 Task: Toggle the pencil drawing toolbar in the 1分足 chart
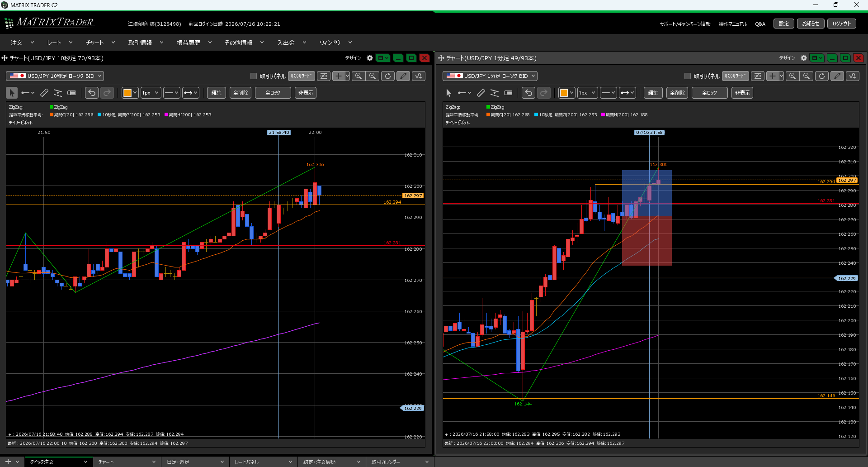(837, 76)
